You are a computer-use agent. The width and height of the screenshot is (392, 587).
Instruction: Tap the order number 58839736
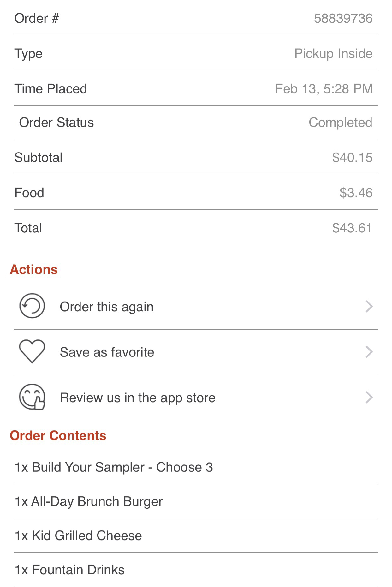coord(343,18)
